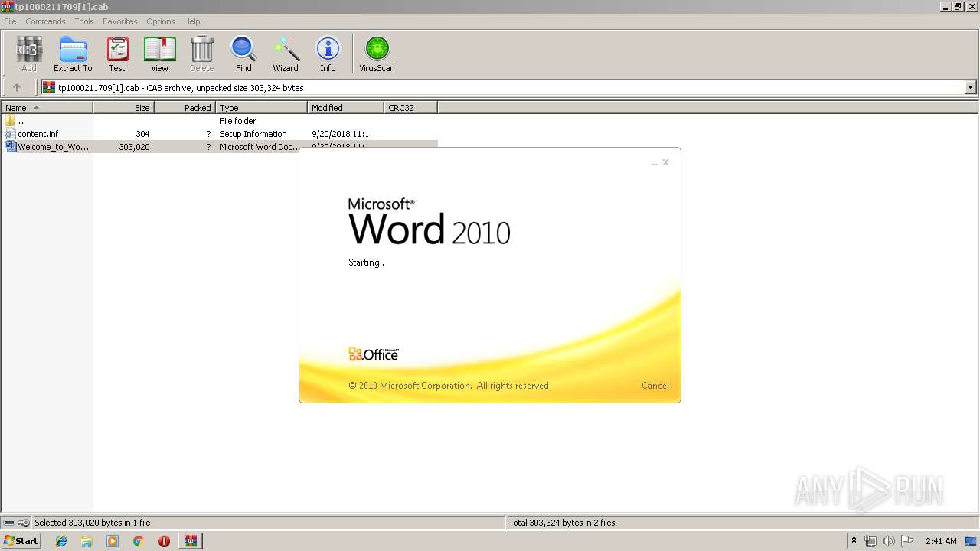The image size is (980, 551).
Task: Open the Options menu
Action: coord(161,21)
